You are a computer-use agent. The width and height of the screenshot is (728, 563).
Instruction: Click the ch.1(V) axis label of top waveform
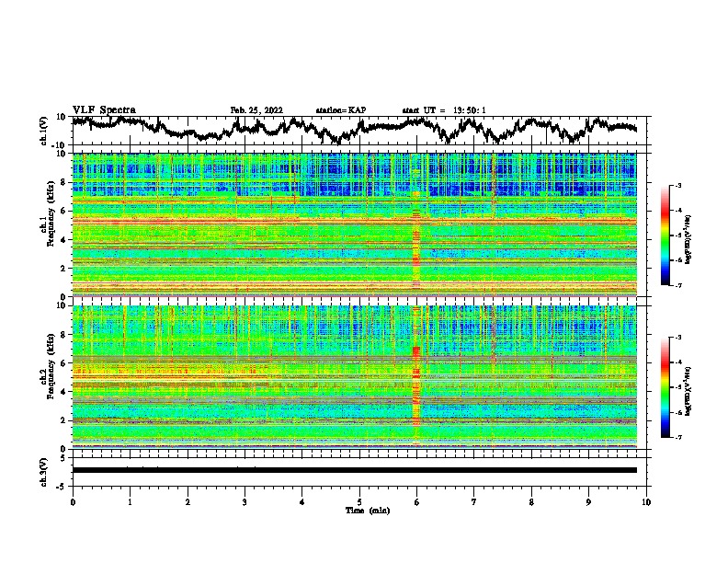[x=44, y=131]
